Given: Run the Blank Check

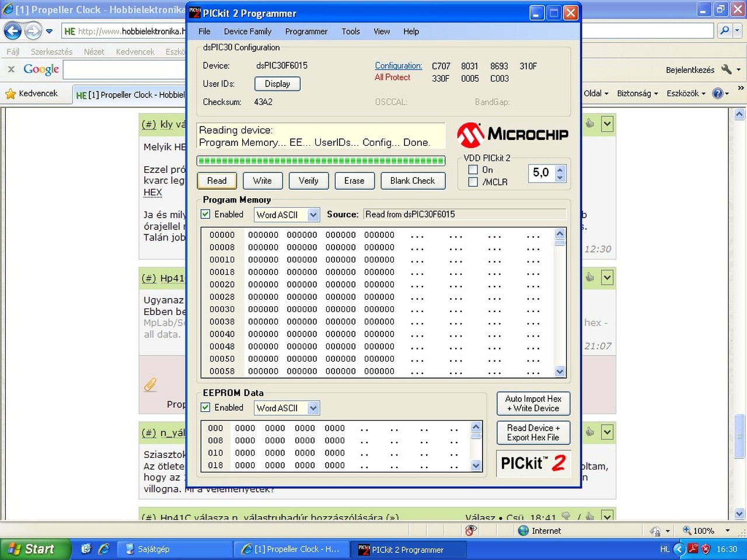Looking at the screenshot, I should pos(413,181).
